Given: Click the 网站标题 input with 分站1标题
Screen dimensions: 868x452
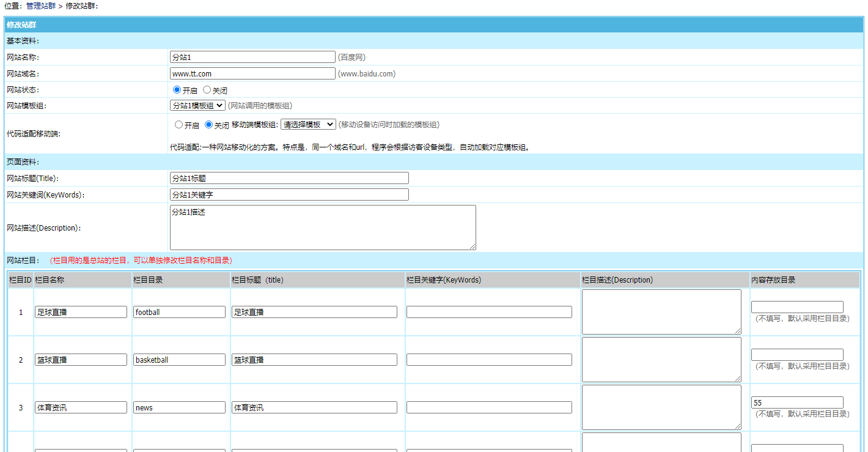Looking at the screenshot, I should (289, 178).
